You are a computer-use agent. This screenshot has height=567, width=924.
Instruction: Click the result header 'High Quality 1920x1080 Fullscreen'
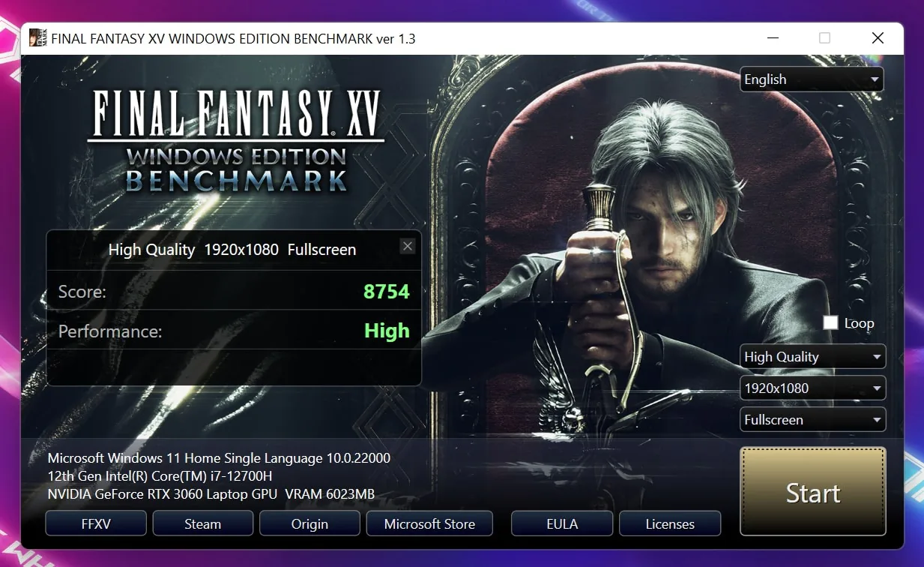[x=232, y=250]
